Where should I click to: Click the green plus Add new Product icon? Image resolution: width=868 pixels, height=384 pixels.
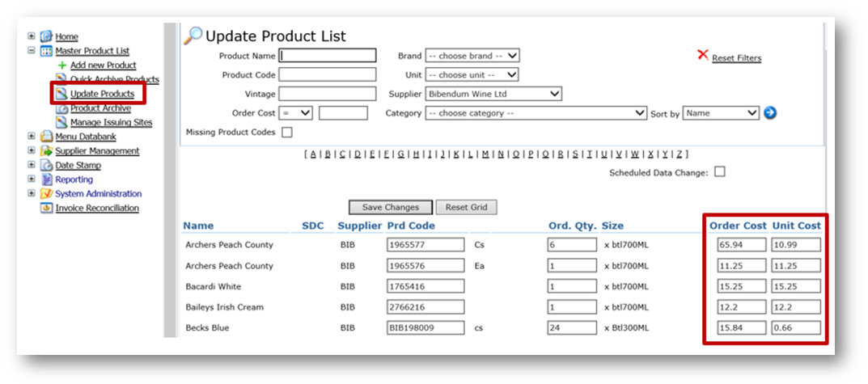coord(62,65)
